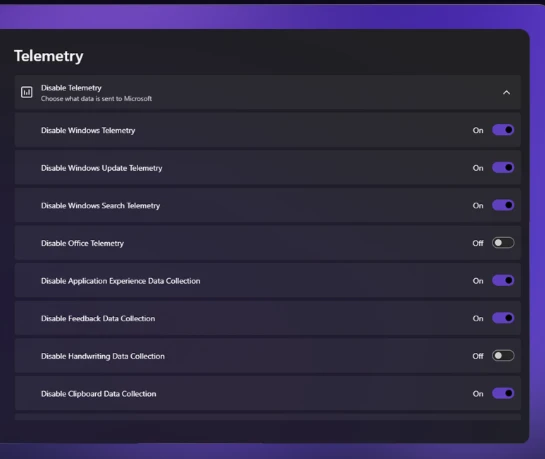Toggle Disable Windows Update Telemetry switch
Viewport: 545px width, 459px height.
(x=503, y=167)
